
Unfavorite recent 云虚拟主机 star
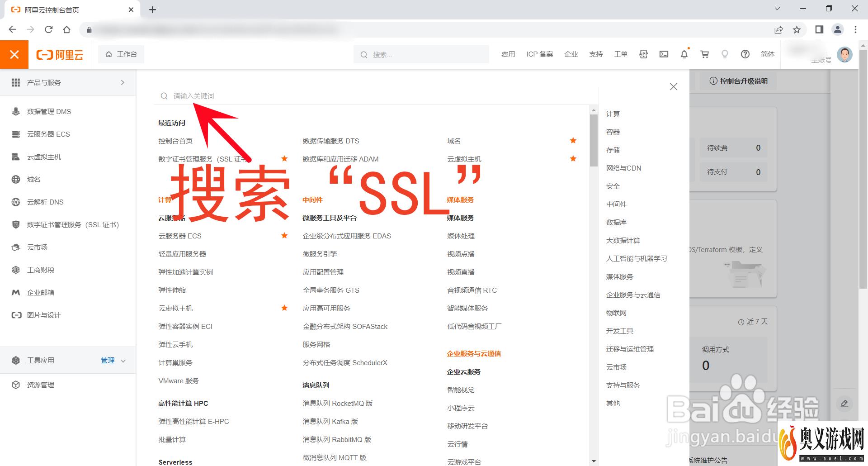tap(573, 158)
